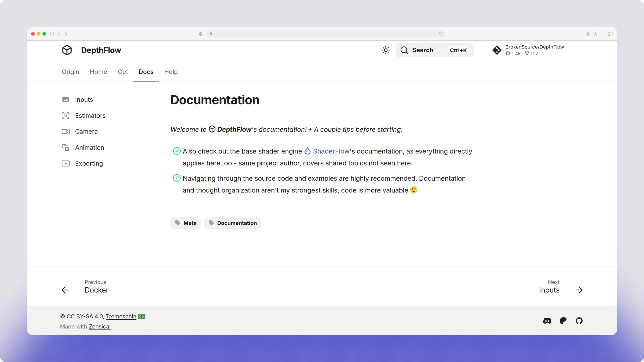
Task: Open the Patreon icon in footer
Action: [x=563, y=321]
